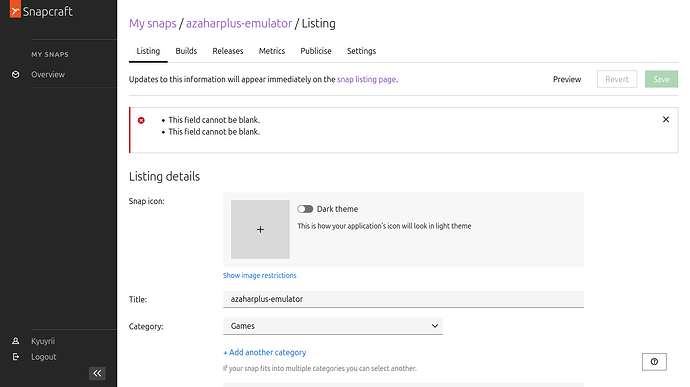
Task: Click the Title input field
Action: 404,299
